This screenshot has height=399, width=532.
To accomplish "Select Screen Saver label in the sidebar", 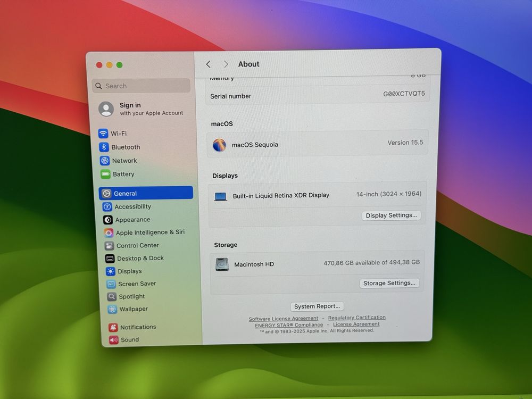I will coord(137,284).
